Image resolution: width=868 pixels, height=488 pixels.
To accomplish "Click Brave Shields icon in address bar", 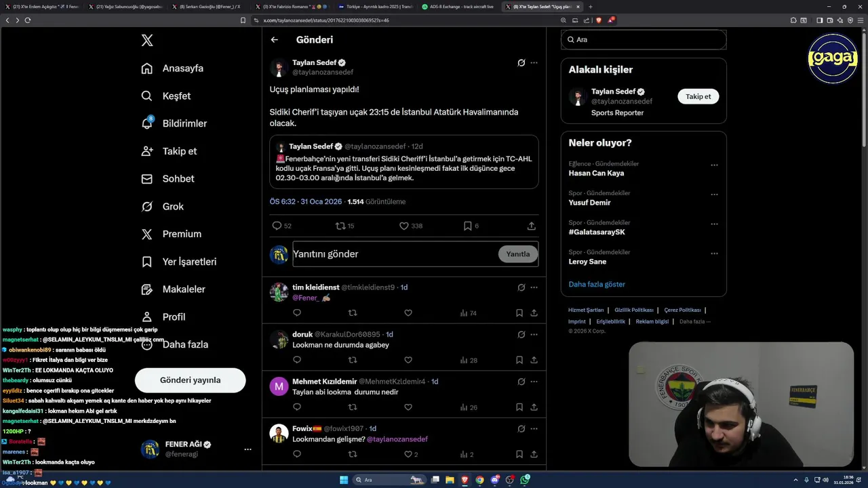I will coord(599,20).
